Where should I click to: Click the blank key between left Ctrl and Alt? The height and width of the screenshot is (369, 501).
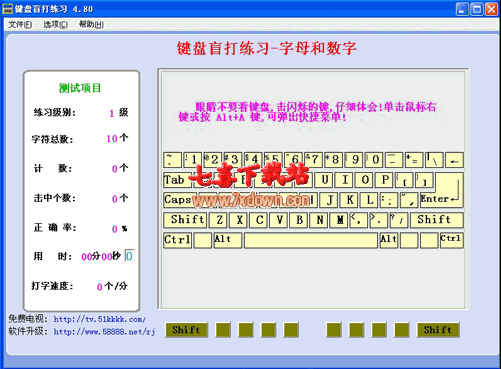click(x=203, y=240)
